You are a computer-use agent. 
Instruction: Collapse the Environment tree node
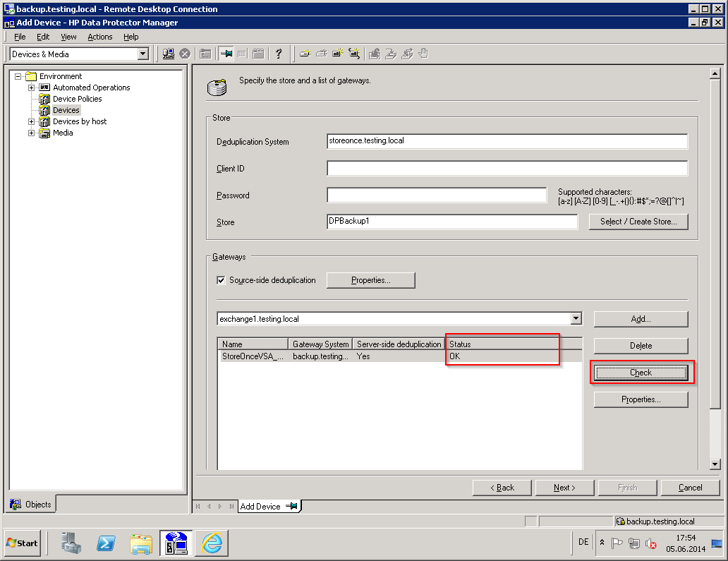click(18, 76)
